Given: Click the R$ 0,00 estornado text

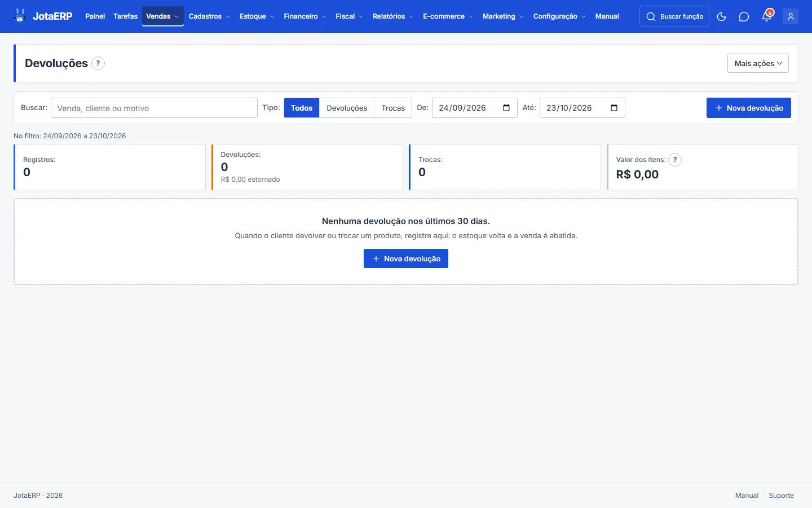Looking at the screenshot, I should click(x=250, y=179).
